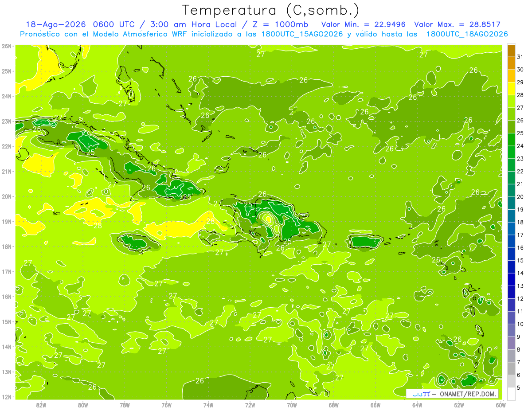The image size is (532, 411).
Task: Click the "78W" longitude axis label
Action: click(125, 405)
